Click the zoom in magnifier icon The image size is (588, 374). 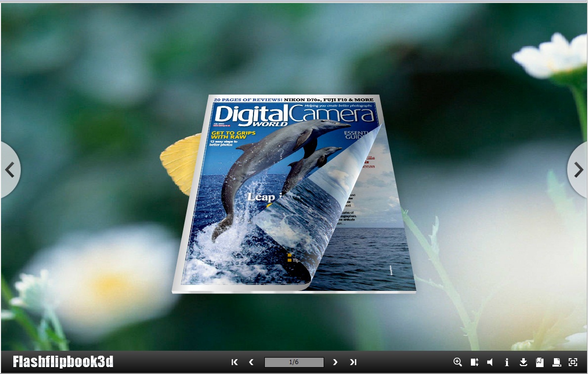[x=458, y=362]
